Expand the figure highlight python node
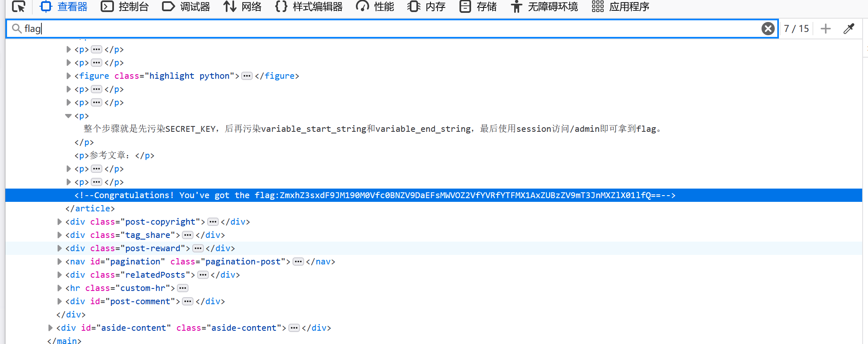Image resolution: width=868 pixels, height=344 pixels. (68, 76)
